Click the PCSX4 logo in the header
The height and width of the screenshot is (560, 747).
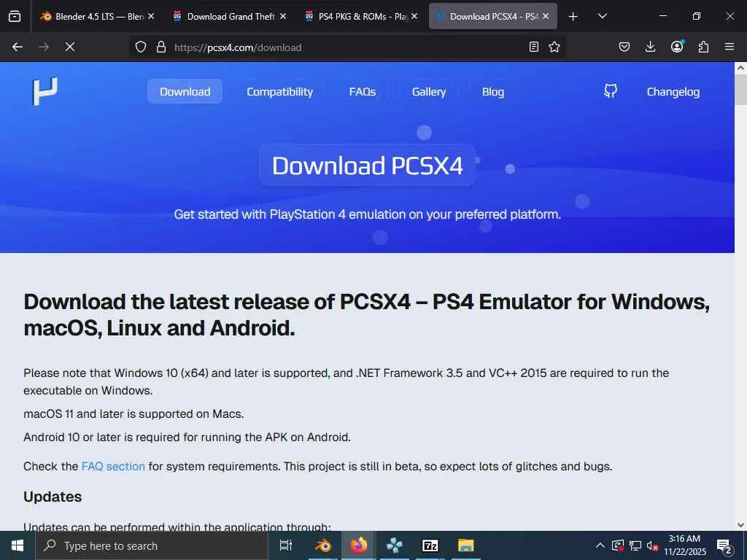(45, 91)
